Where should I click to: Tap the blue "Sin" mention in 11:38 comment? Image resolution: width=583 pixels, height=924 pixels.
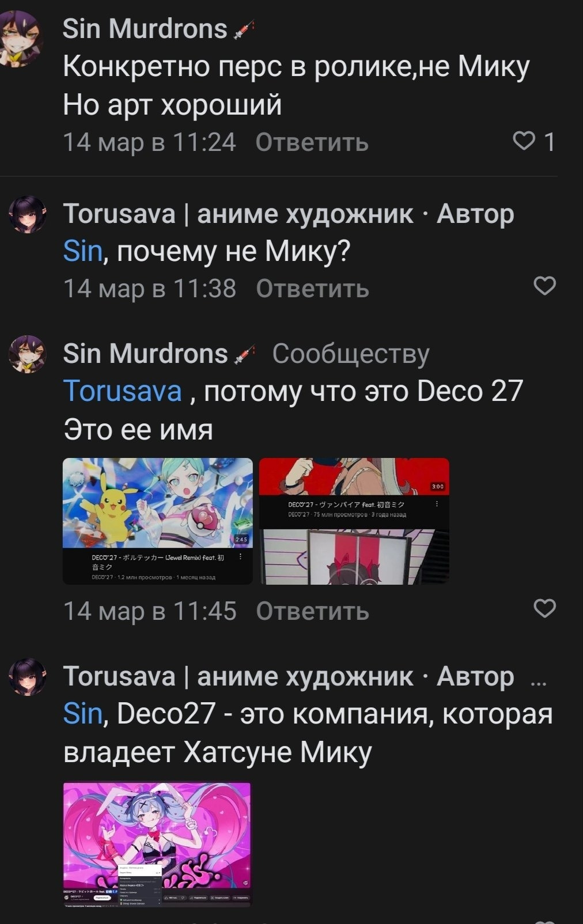pos(82,251)
